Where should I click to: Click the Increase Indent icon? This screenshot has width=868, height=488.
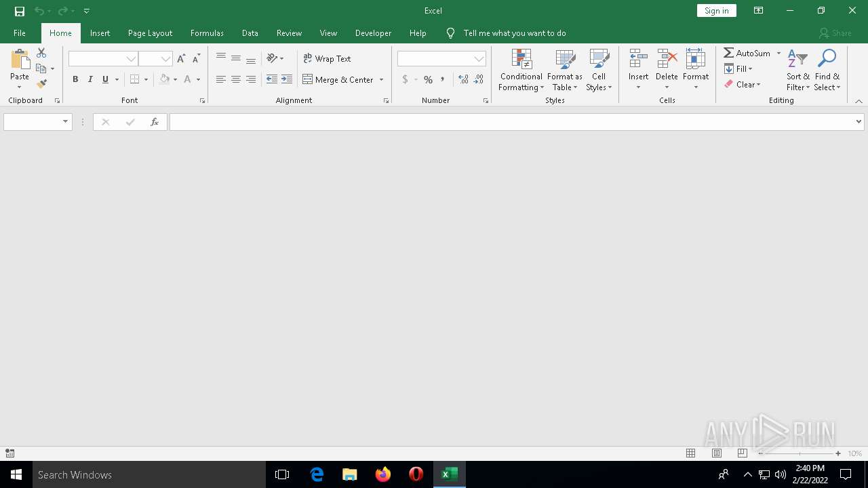287,79
